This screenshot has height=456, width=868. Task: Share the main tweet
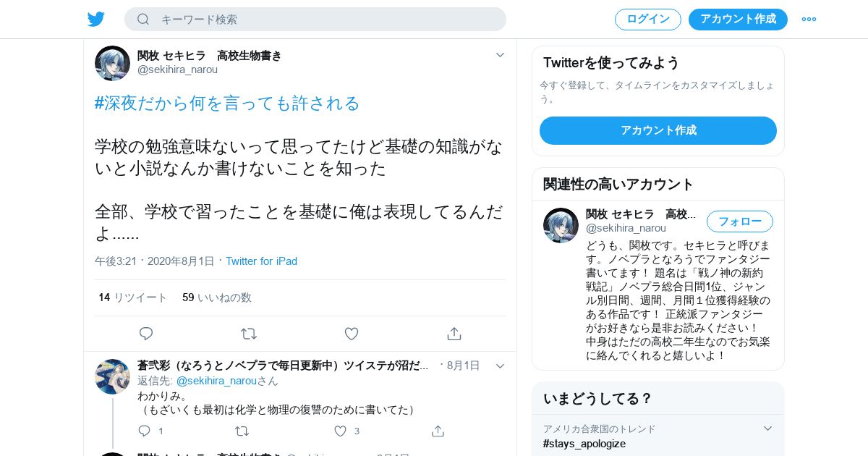pos(454,334)
